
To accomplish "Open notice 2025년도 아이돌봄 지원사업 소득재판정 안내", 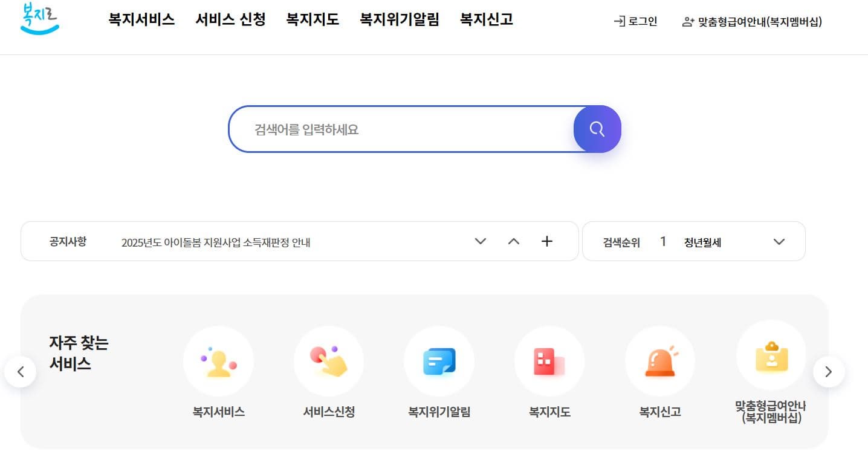I will pos(216,243).
